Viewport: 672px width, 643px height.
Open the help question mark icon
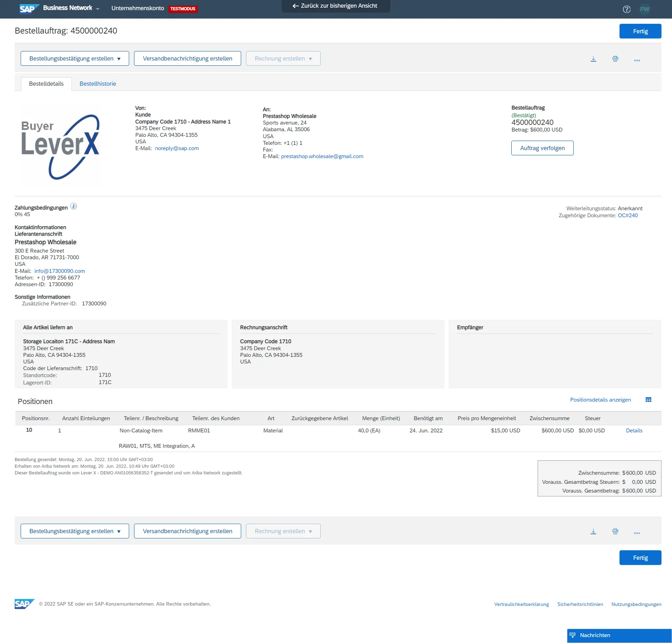pos(626,9)
